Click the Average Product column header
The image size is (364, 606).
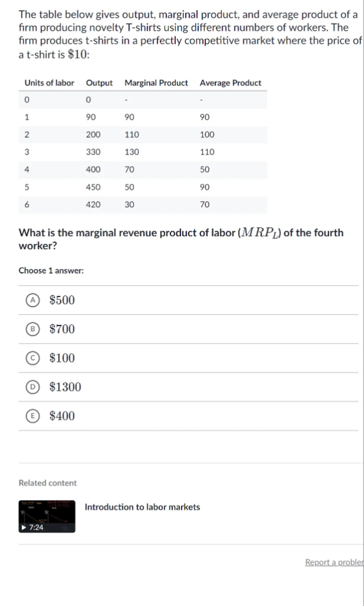[230, 83]
